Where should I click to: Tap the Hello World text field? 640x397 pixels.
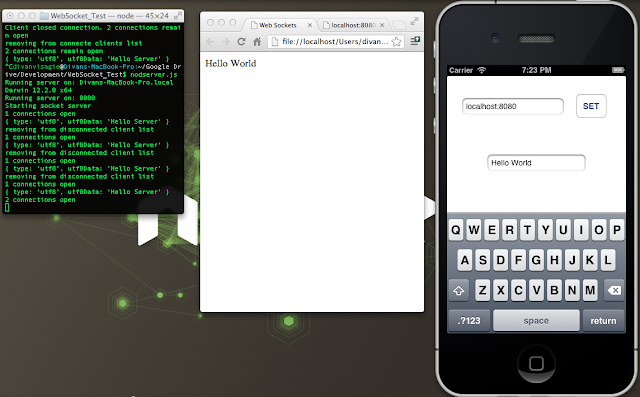536,163
